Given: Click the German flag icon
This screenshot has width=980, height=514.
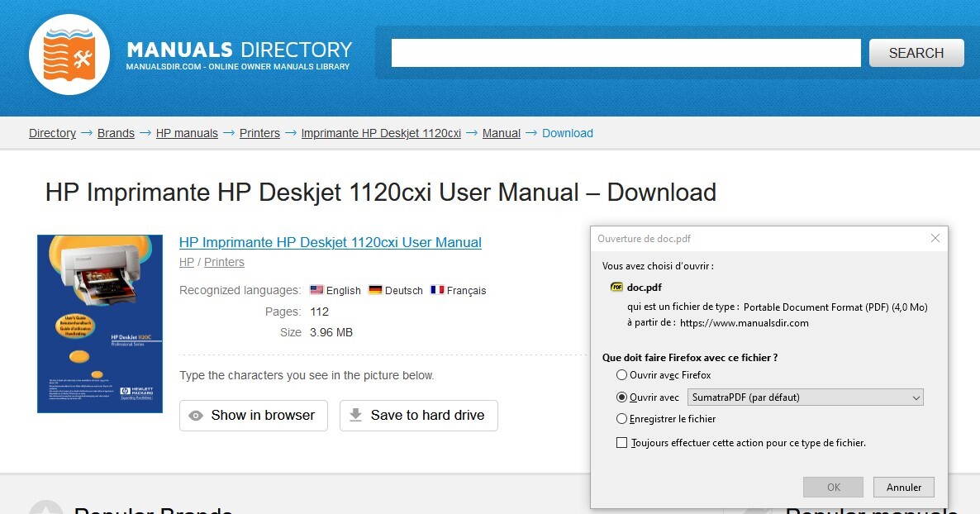Looking at the screenshot, I should pos(375,289).
